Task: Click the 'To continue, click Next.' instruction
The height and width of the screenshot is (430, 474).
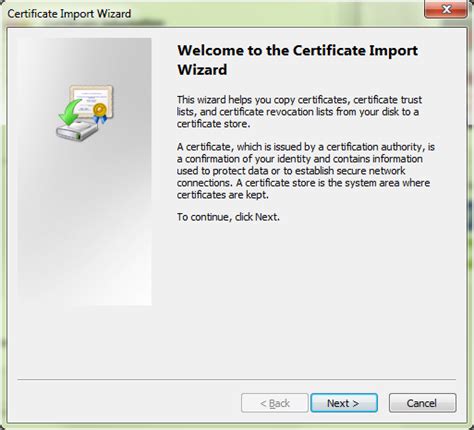Action: coord(228,217)
